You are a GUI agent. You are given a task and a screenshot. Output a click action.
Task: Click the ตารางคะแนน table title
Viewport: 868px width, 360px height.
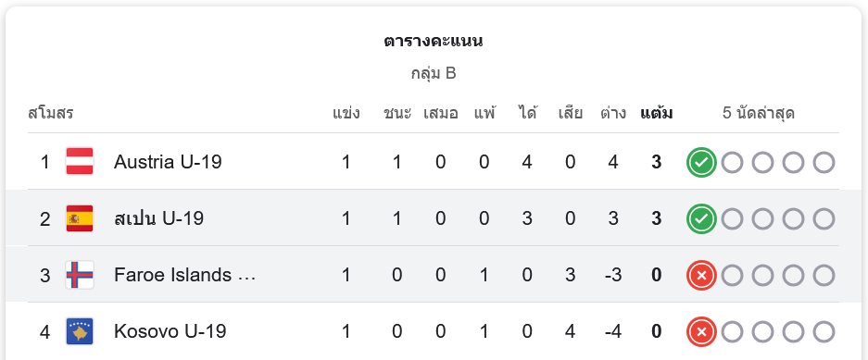[x=434, y=41]
